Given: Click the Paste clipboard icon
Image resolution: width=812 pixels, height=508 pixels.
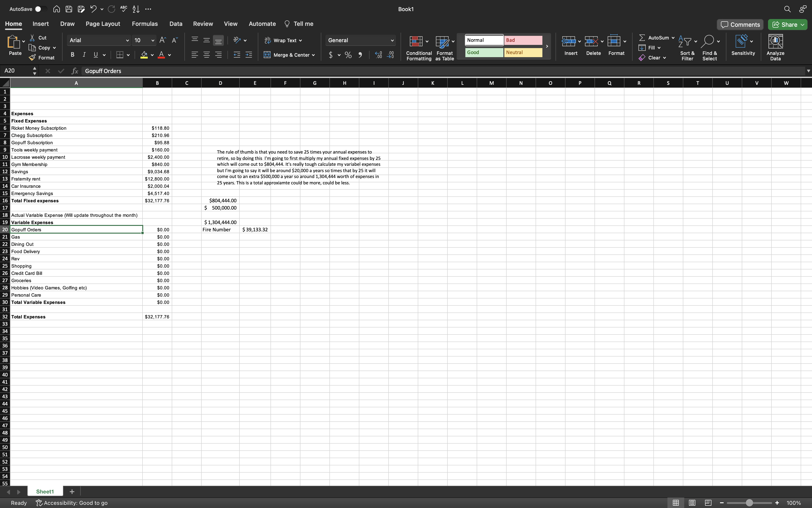Looking at the screenshot, I should tap(13, 42).
